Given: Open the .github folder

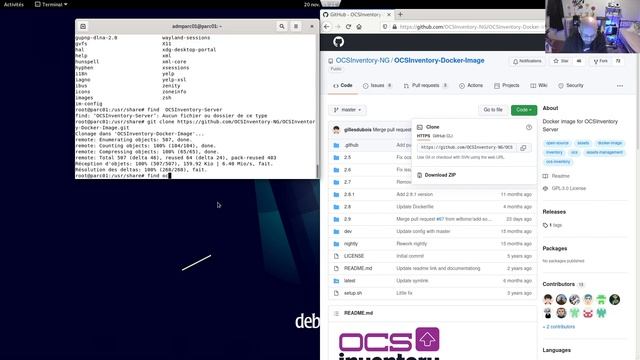Looking at the screenshot, I should pyautogui.click(x=351, y=145).
